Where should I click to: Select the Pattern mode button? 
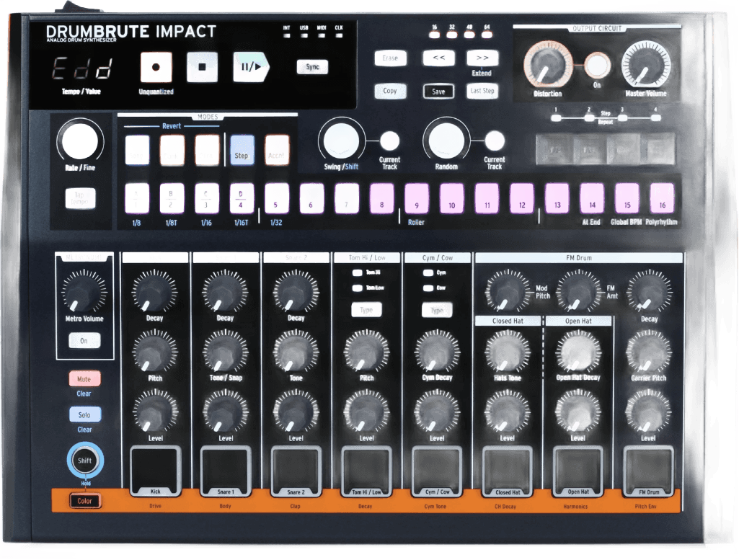pos(207,150)
